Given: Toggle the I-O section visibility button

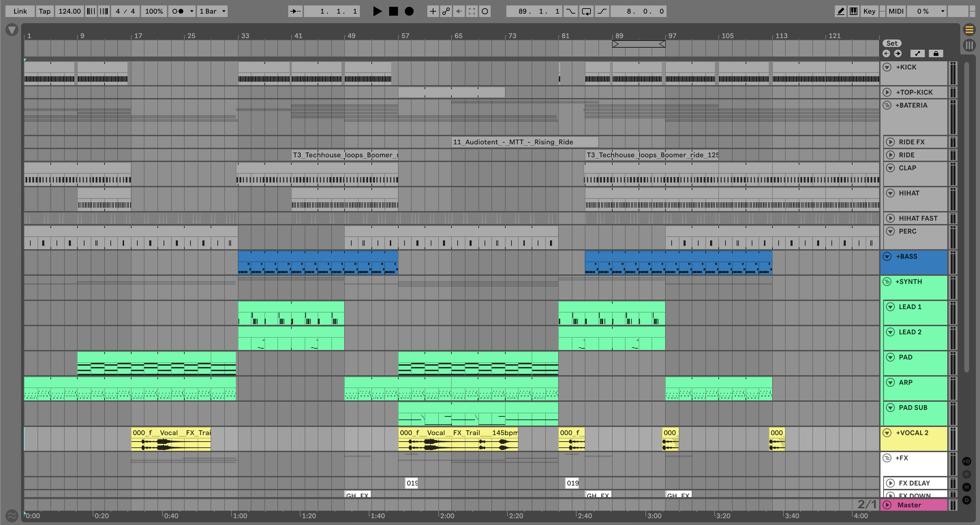Looking at the screenshot, I should click(x=967, y=462).
